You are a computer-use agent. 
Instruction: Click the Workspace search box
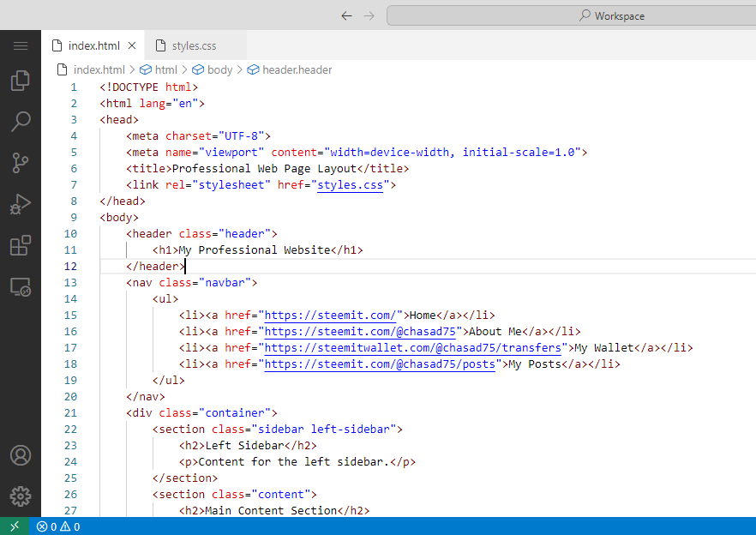point(572,16)
